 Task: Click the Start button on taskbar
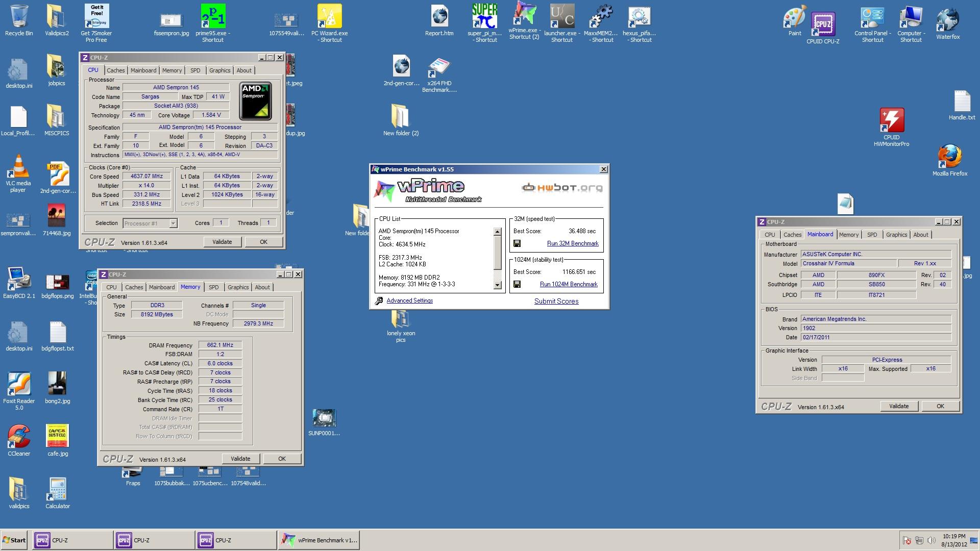(14, 540)
